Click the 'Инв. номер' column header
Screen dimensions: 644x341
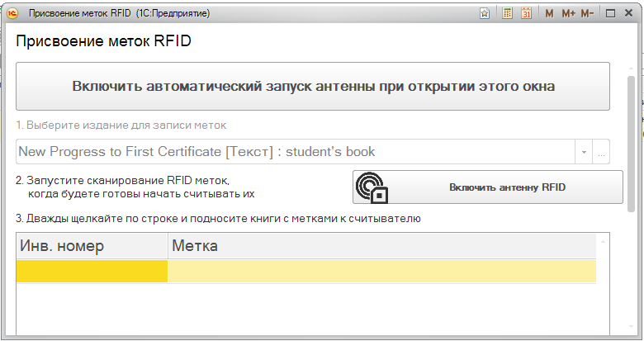point(92,247)
